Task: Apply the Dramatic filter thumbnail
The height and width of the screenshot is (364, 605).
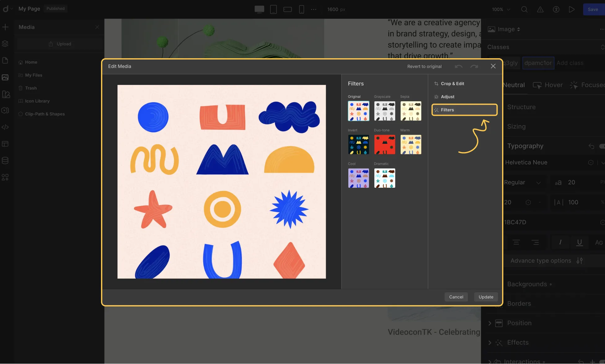Action: pos(385,178)
